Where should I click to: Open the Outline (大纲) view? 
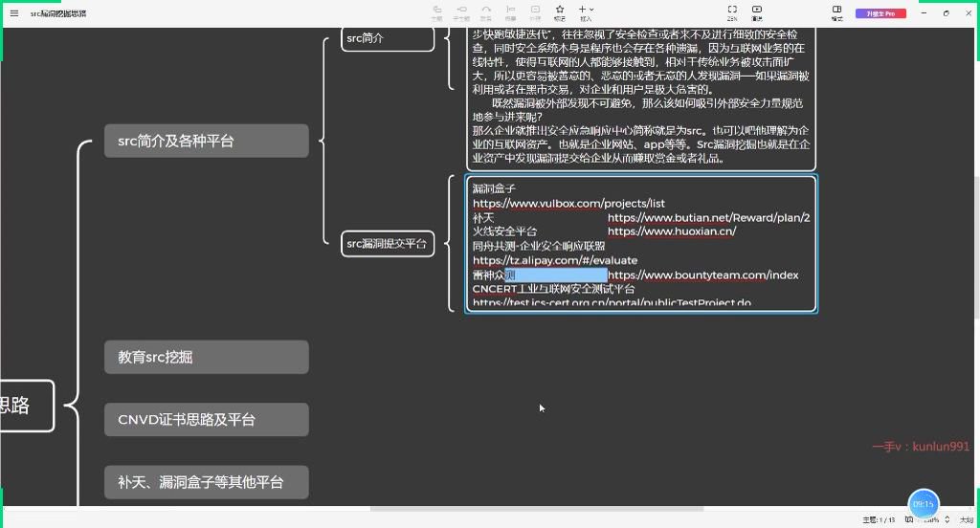pos(967,520)
